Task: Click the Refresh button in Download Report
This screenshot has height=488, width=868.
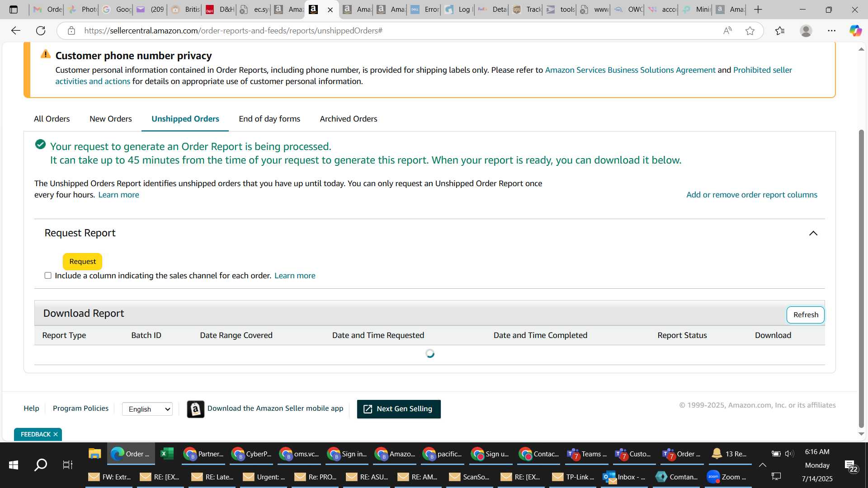Action: click(806, 315)
